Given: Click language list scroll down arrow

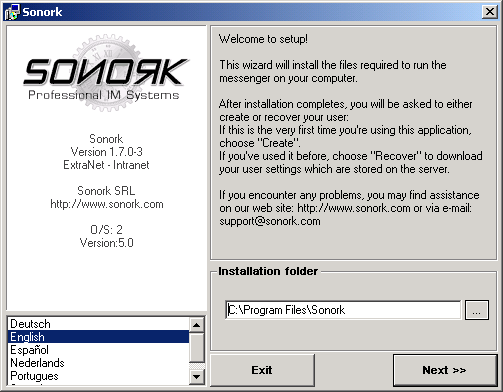Looking at the screenshot, I should tap(197, 377).
